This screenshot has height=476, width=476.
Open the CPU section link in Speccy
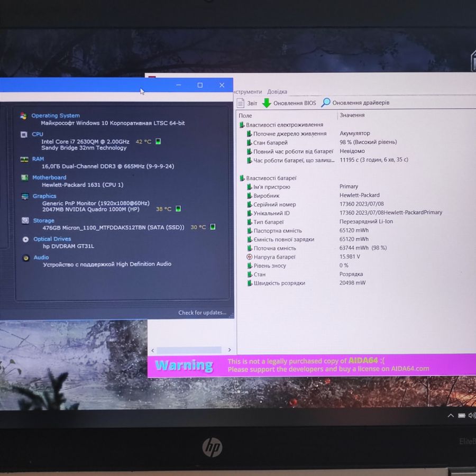38,134
